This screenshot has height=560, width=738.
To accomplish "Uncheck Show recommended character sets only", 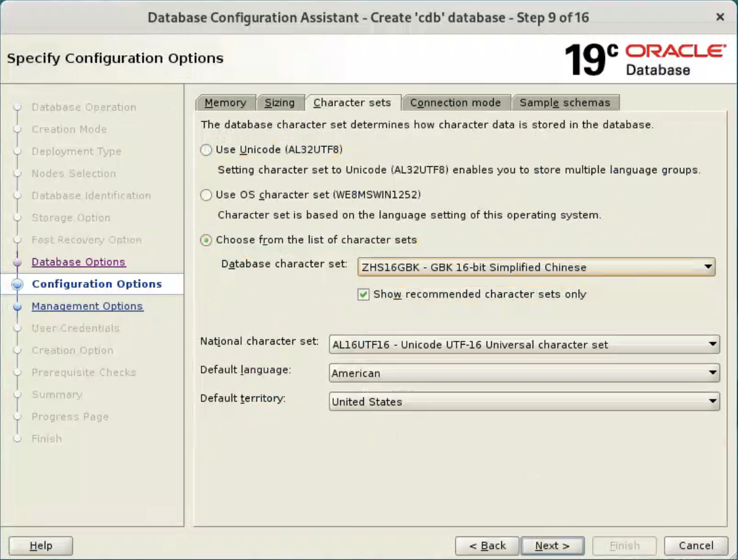I will coord(363,295).
